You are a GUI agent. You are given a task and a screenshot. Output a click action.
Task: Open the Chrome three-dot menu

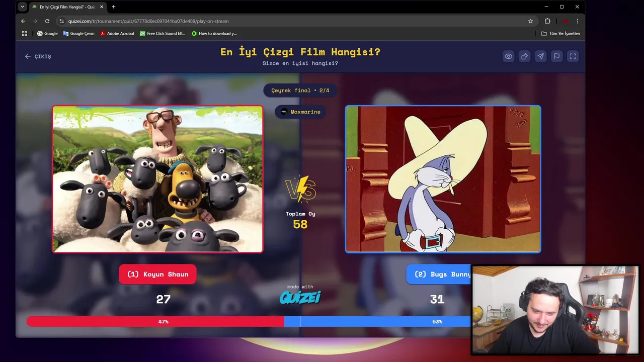click(x=577, y=21)
